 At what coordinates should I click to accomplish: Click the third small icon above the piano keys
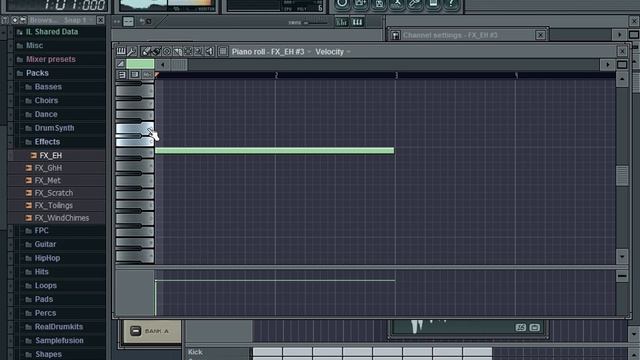point(147,75)
